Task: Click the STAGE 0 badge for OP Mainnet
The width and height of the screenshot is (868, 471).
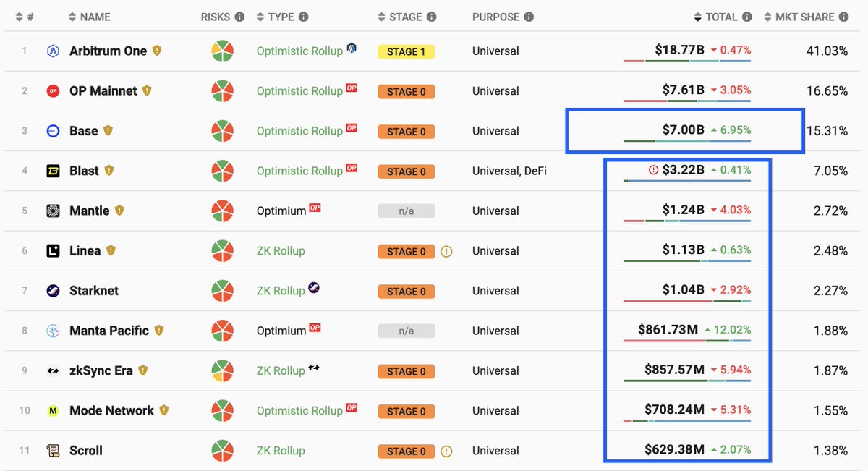Action: point(407,91)
